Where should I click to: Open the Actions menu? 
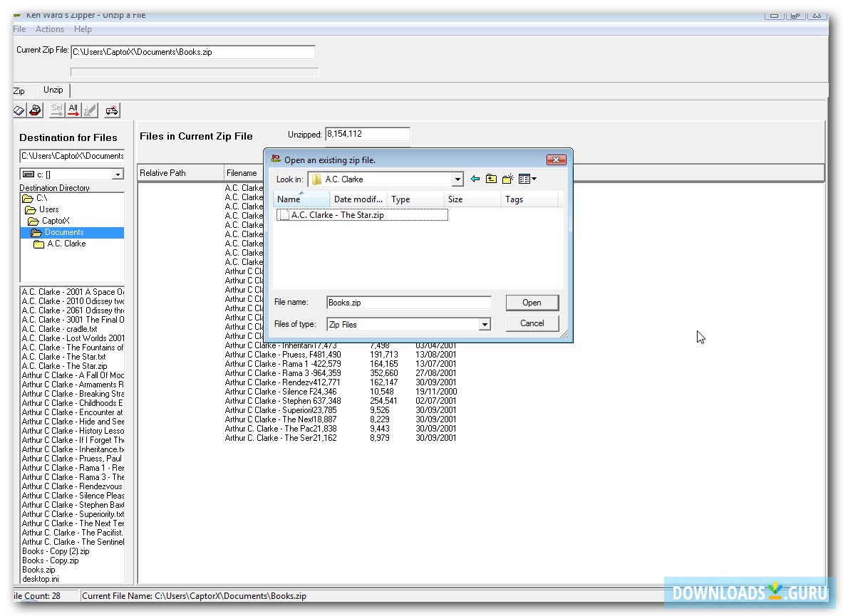(x=50, y=29)
